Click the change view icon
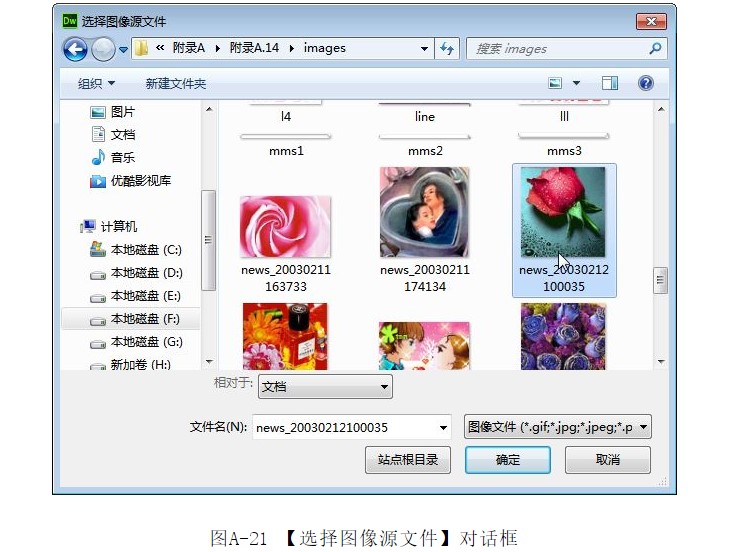748x552 pixels. pos(556,83)
